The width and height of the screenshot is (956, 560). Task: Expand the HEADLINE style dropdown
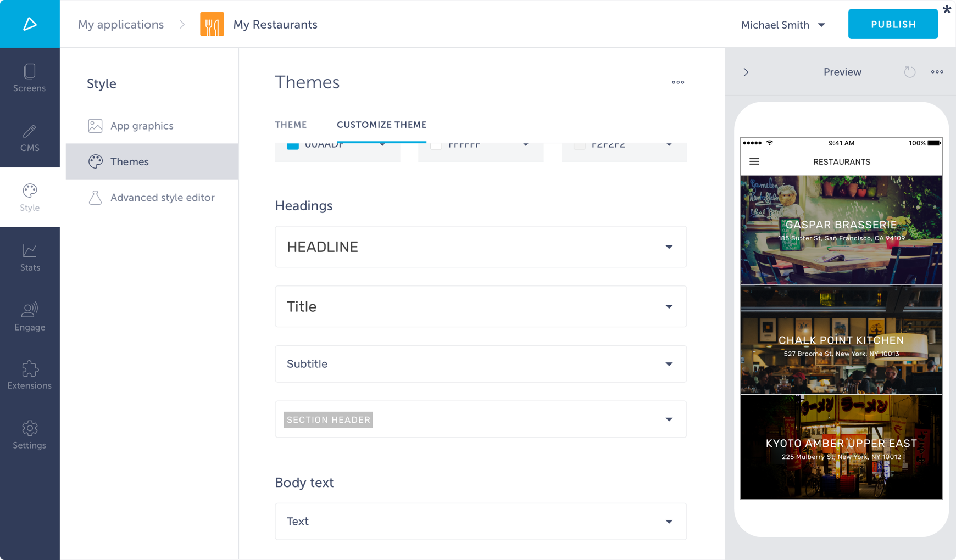[x=669, y=247]
